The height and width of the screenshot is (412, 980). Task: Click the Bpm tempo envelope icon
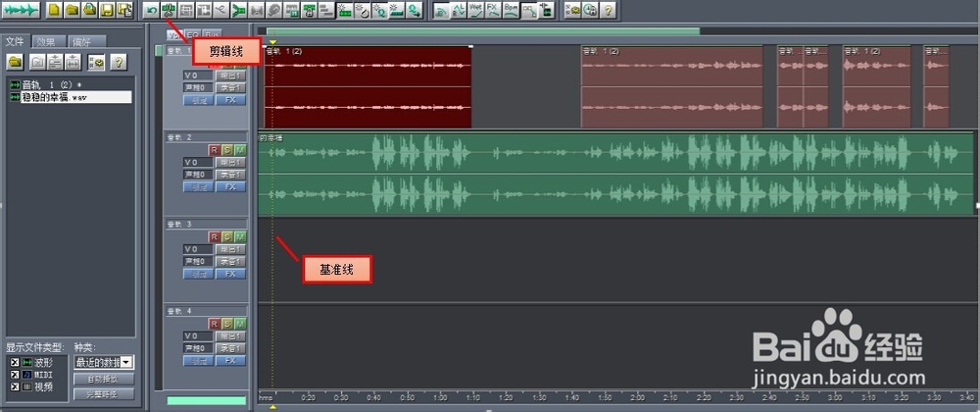(x=512, y=10)
